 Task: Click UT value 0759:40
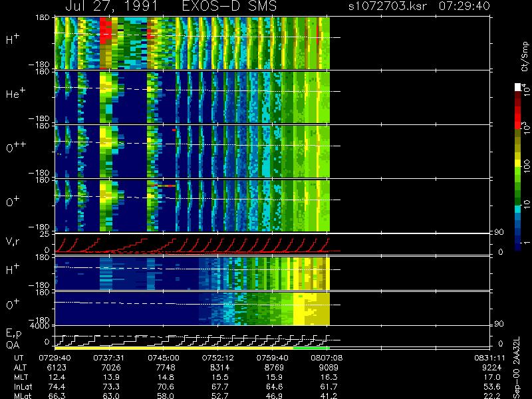272,358
